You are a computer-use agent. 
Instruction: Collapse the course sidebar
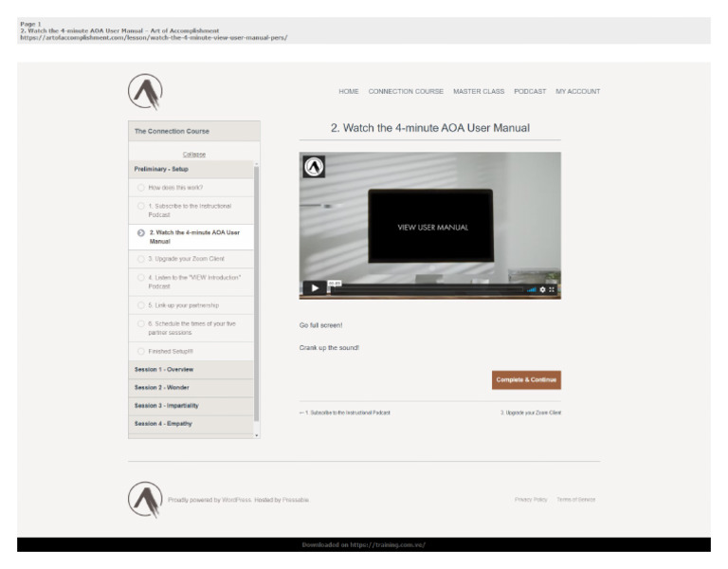(x=194, y=155)
